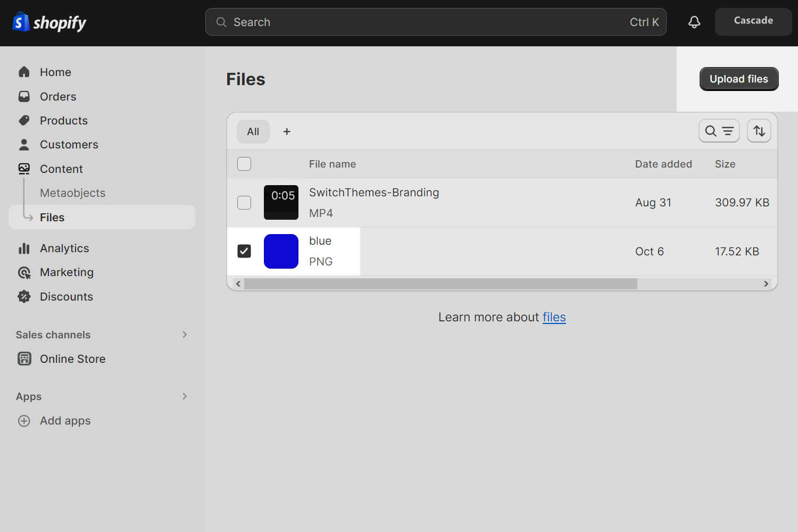
Task: Open the files help link
Action: click(554, 317)
